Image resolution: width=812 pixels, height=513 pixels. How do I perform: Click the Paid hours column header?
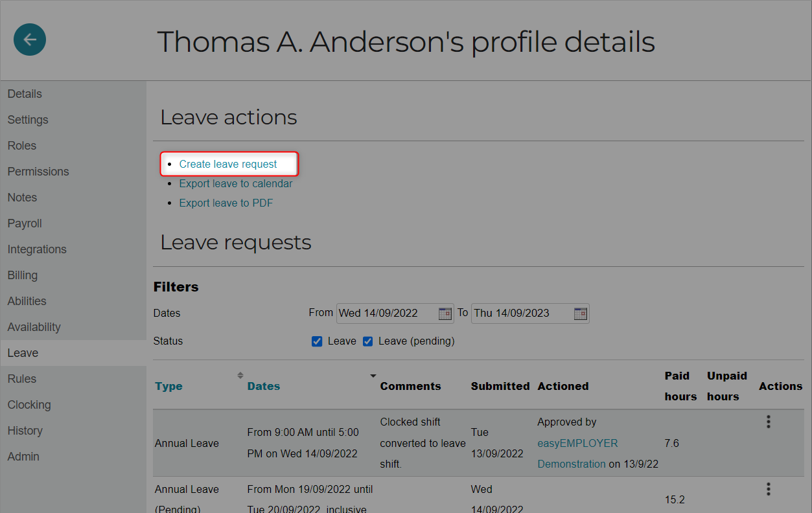(680, 386)
